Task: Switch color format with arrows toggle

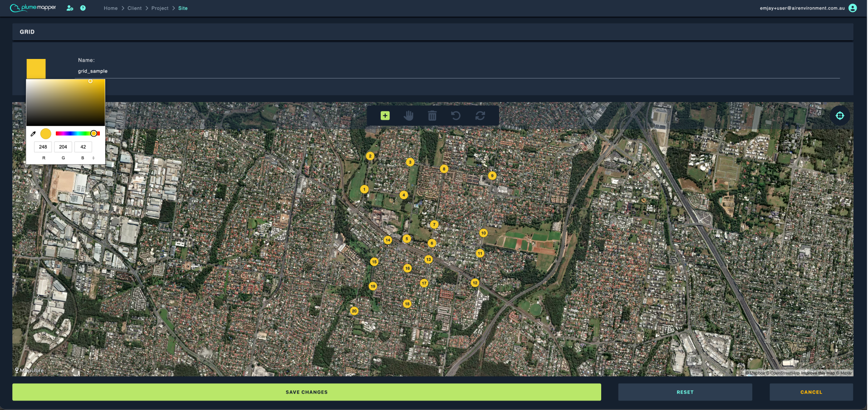Action: click(93, 158)
